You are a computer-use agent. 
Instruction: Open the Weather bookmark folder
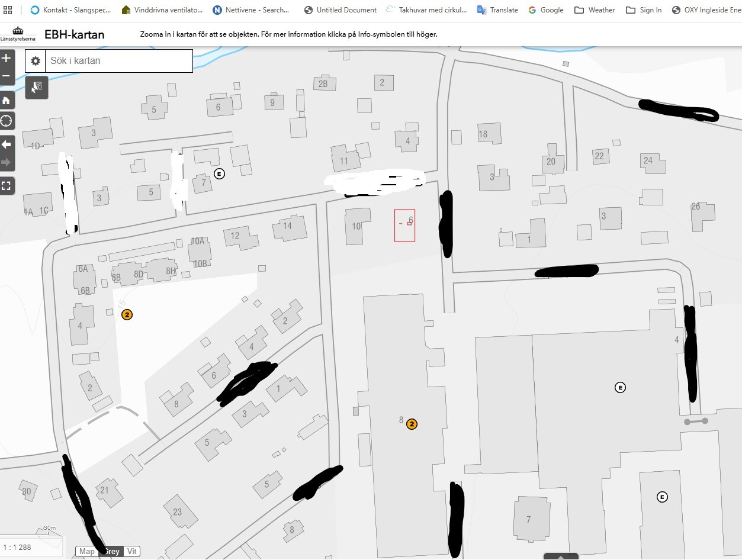tap(595, 10)
